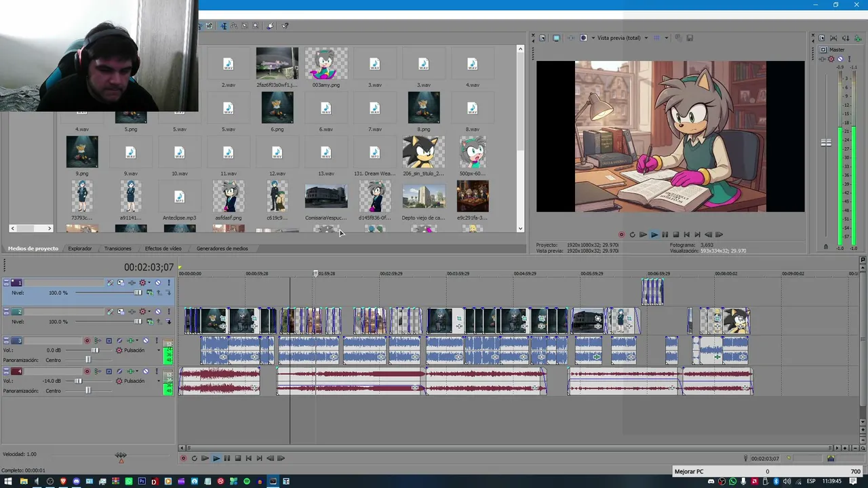Open automation settings dropdown on track 1

tap(150, 283)
